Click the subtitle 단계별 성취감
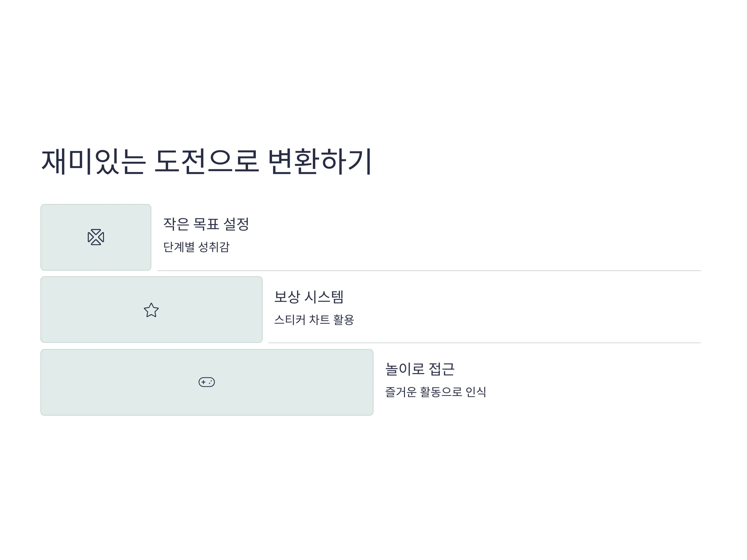Image resolution: width=747 pixels, height=560 pixels. 196,247
